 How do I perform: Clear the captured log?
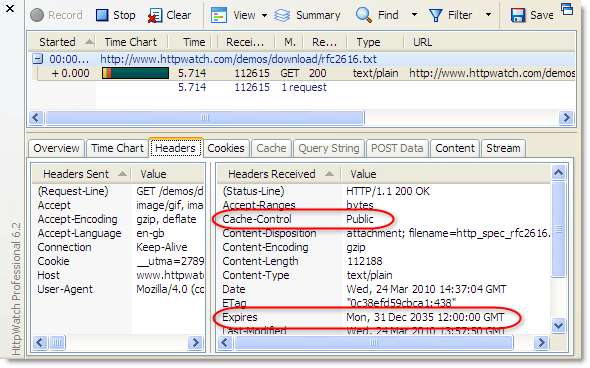[x=169, y=15]
